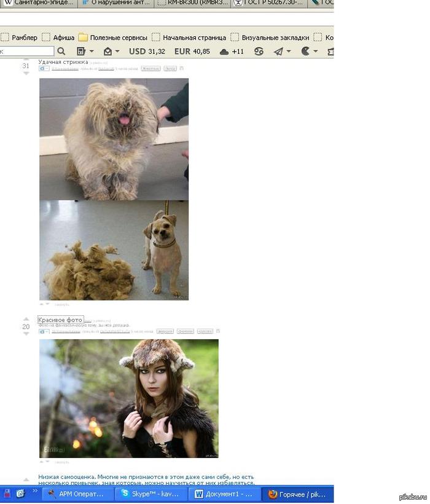
Task: Click the search magnifier icon in toolbar
Action: pos(62,52)
